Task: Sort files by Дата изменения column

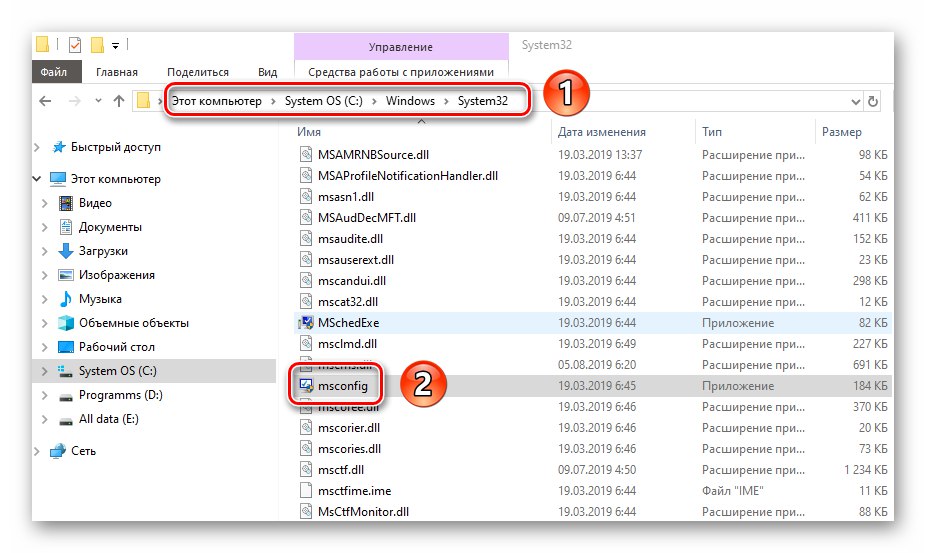Action: pos(602,132)
